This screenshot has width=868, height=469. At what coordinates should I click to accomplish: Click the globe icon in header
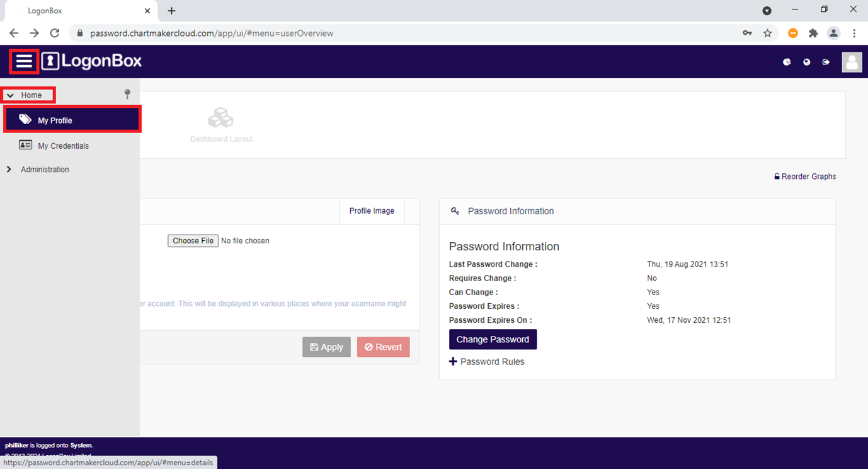806,62
